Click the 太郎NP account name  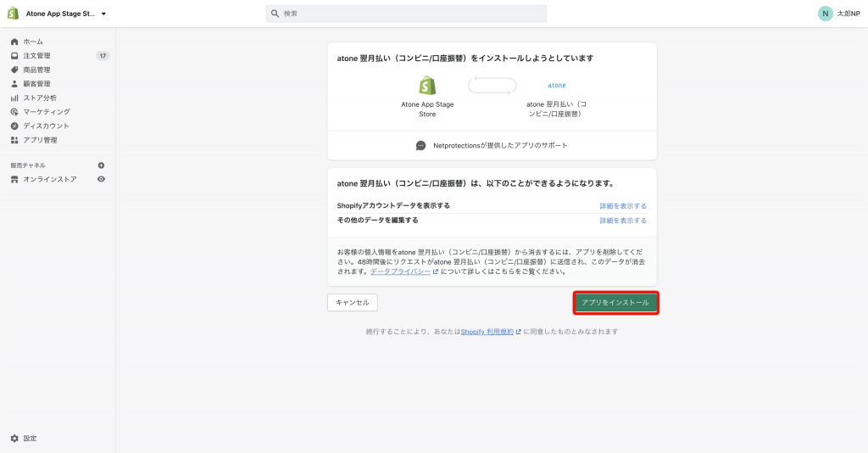(849, 14)
